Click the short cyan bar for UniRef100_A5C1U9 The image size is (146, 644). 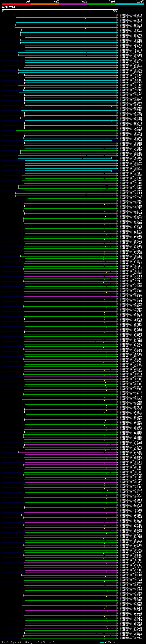65,158
